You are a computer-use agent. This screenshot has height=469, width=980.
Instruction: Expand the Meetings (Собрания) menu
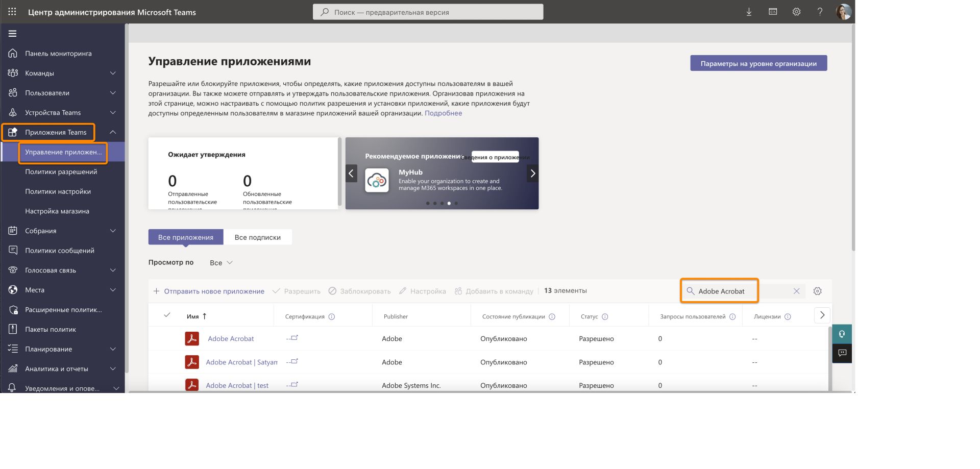(113, 231)
